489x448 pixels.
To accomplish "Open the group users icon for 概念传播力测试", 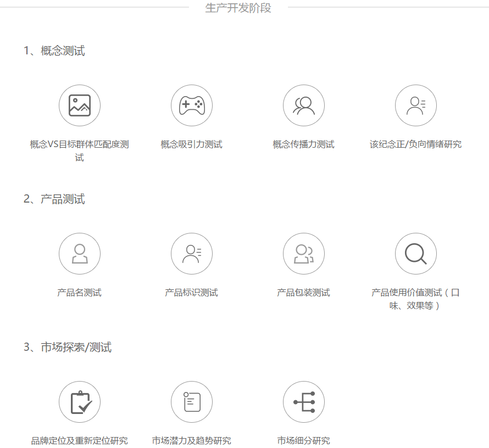I will 304,105.
